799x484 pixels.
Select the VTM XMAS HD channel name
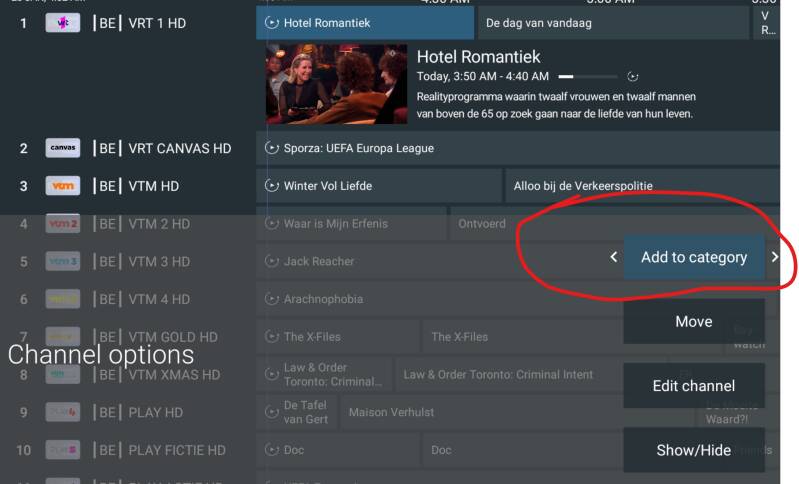174,375
